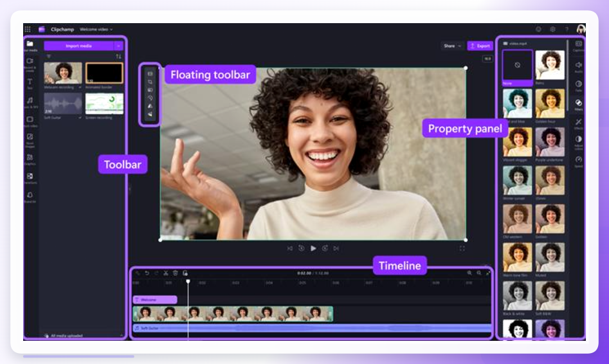The width and height of the screenshot is (609, 364).
Task: Zoom out the timeline with magnifier minus
Action: (x=479, y=273)
